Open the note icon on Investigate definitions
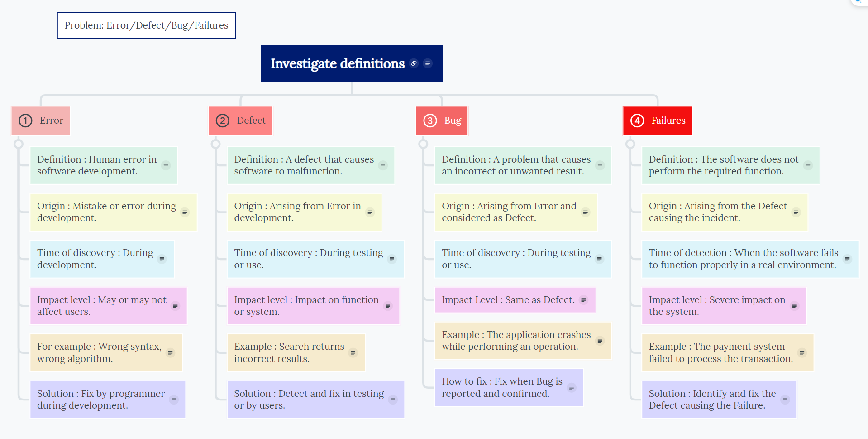The width and height of the screenshot is (868, 439). [427, 63]
